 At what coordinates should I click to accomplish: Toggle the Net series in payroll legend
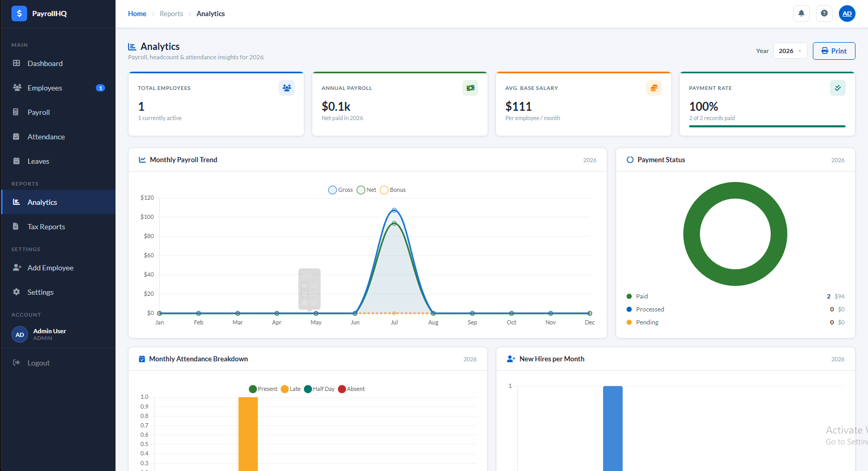pyautogui.click(x=366, y=190)
